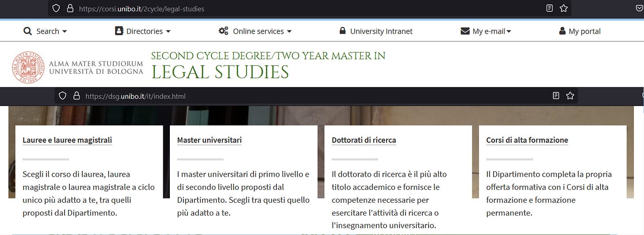Click the My portal person icon
The width and height of the screenshot is (644, 235).
coord(562,31)
